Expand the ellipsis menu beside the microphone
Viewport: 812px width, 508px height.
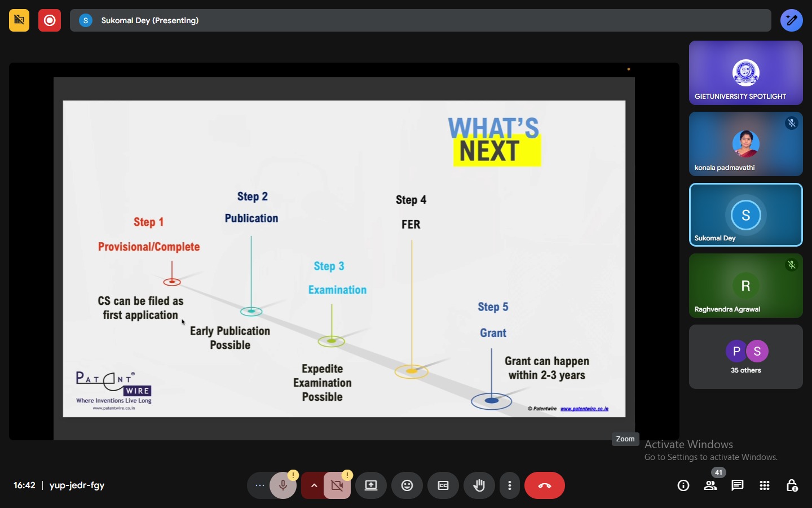tap(259, 485)
